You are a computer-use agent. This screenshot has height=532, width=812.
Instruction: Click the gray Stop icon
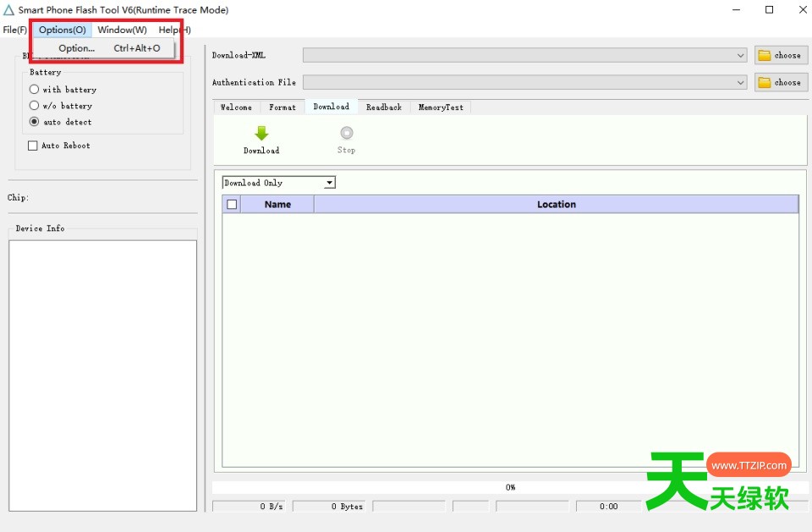[x=347, y=133]
